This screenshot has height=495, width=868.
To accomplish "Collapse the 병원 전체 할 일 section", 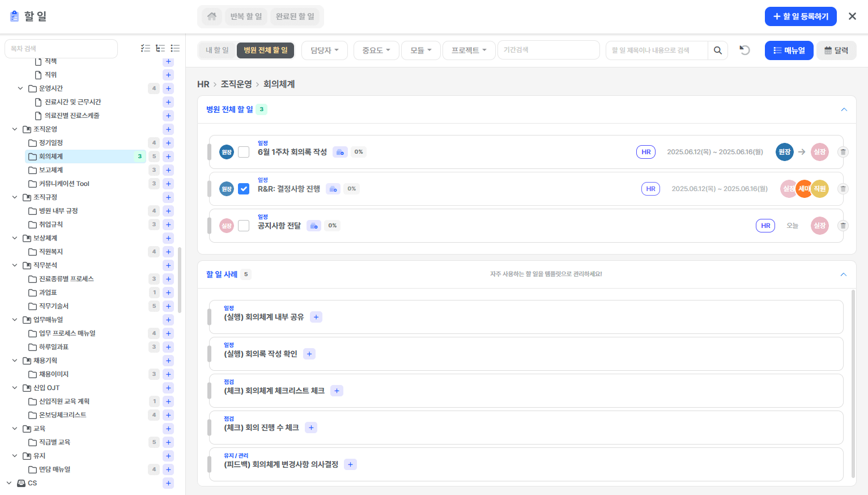I will pos(844,109).
